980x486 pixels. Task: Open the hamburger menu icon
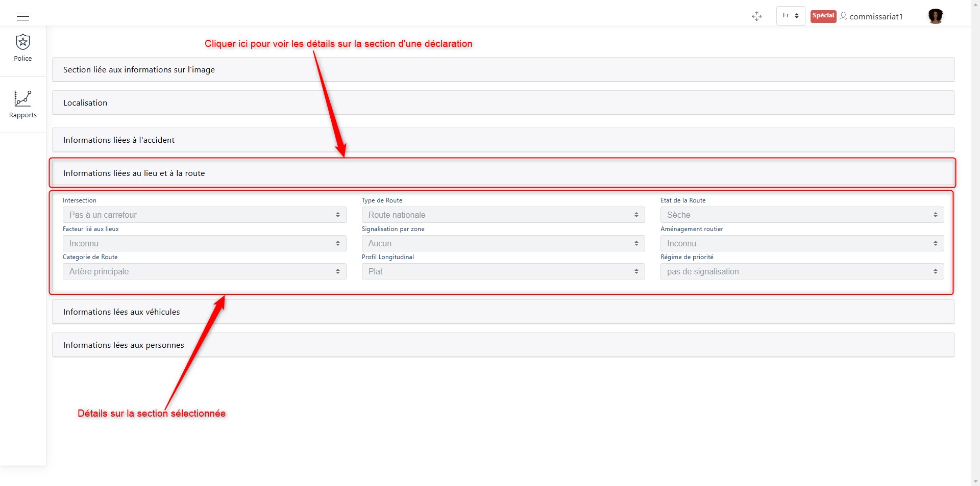[23, 16]
